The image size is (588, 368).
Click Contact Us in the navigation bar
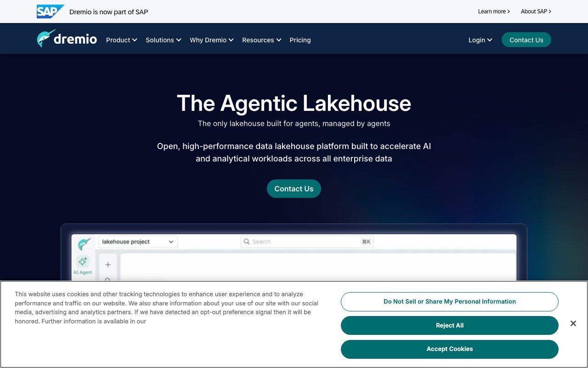click(x=526, y=40)
